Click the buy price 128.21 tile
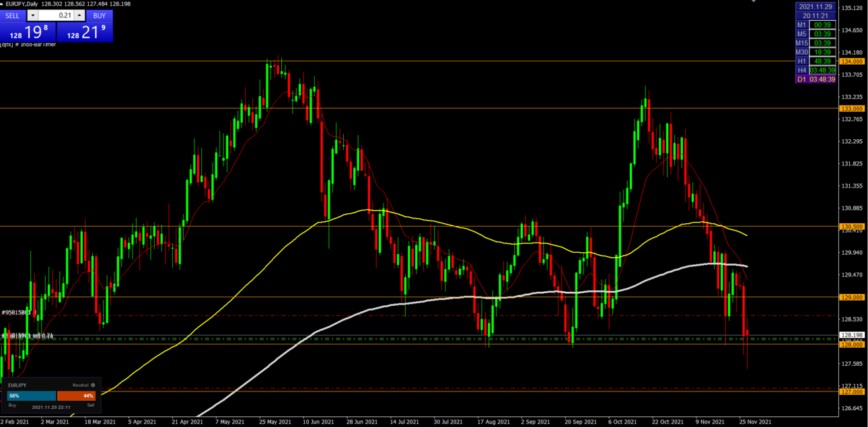The image size is (868, 427). pos(85,32)
